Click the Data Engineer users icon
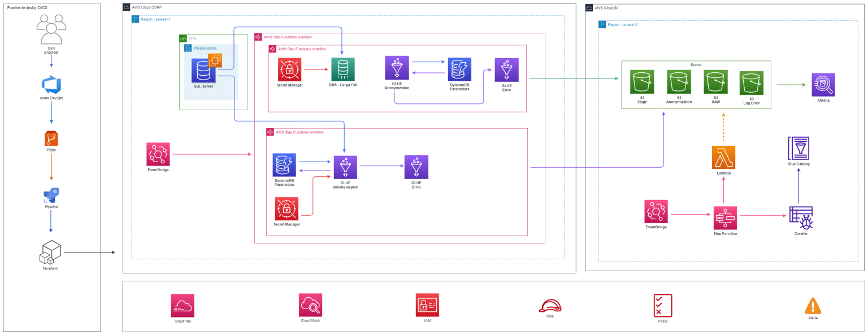 pyautogui.click(x=51, y=30)
